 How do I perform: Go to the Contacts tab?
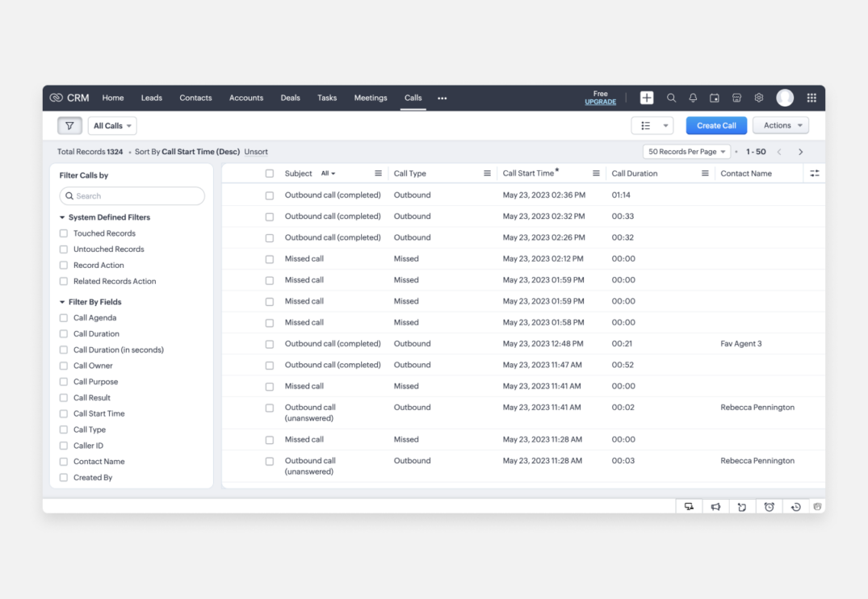tap(195, 98)
